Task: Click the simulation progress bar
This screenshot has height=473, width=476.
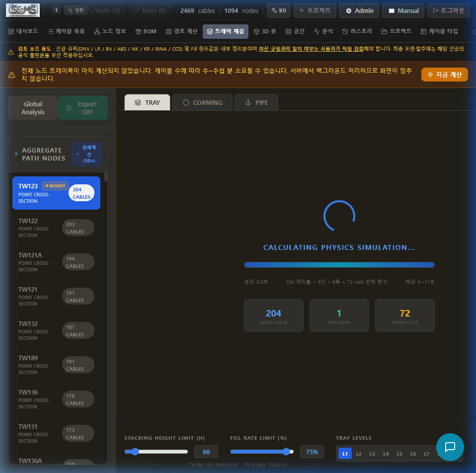Action: (x=339, y=265)
